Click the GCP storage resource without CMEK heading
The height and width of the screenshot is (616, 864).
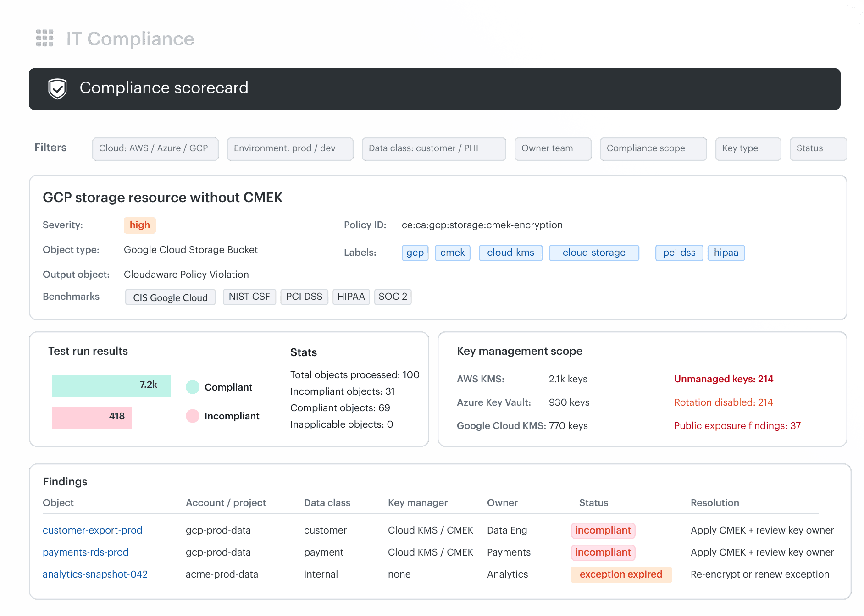click(x=163, y=198)
